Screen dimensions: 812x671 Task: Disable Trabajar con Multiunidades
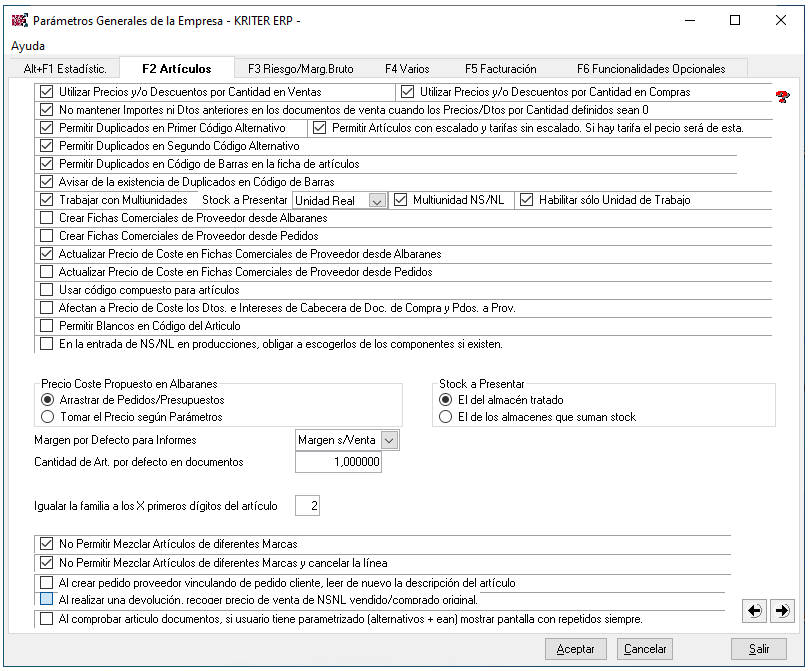(47, 200)
